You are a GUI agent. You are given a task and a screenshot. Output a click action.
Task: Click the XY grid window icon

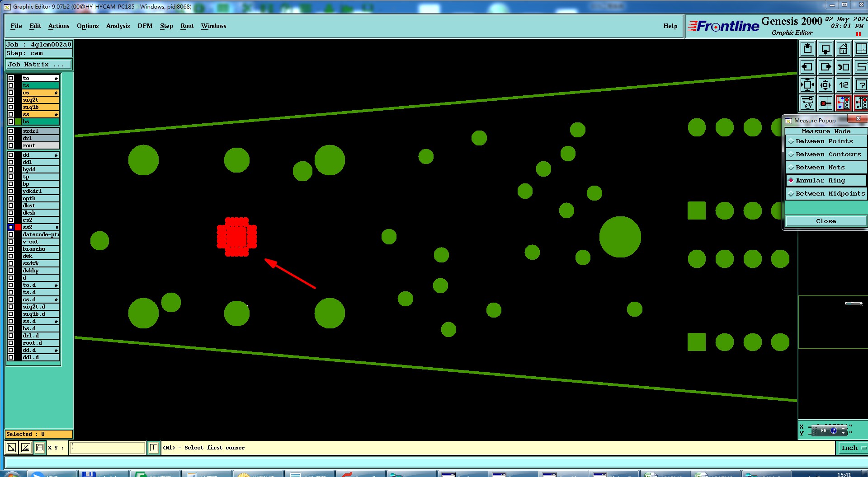pos(861,49)
